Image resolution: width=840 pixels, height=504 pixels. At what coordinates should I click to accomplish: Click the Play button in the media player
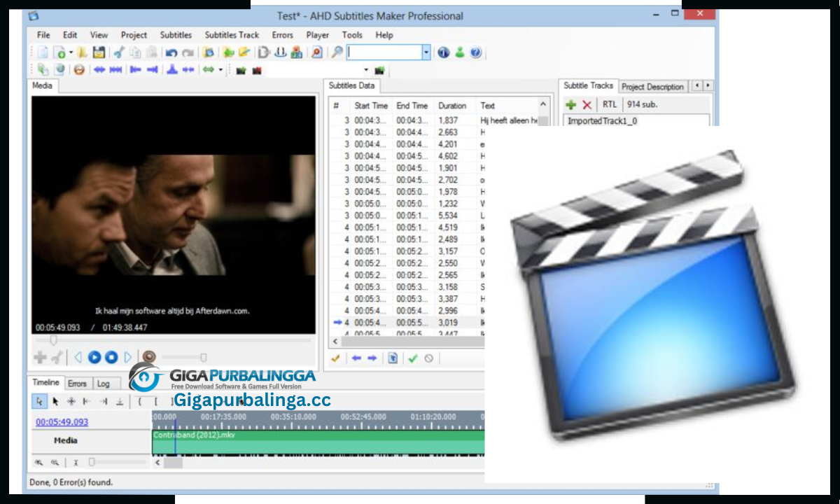94,358
